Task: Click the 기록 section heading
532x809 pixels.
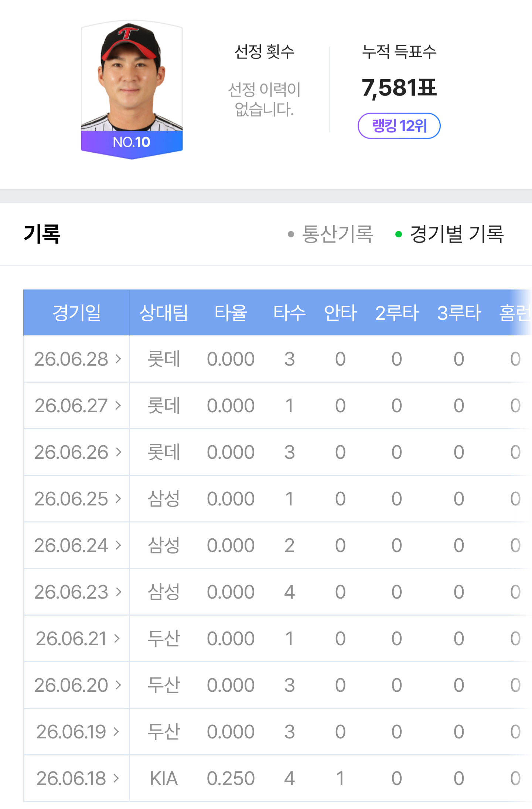Action: (42, 234)
